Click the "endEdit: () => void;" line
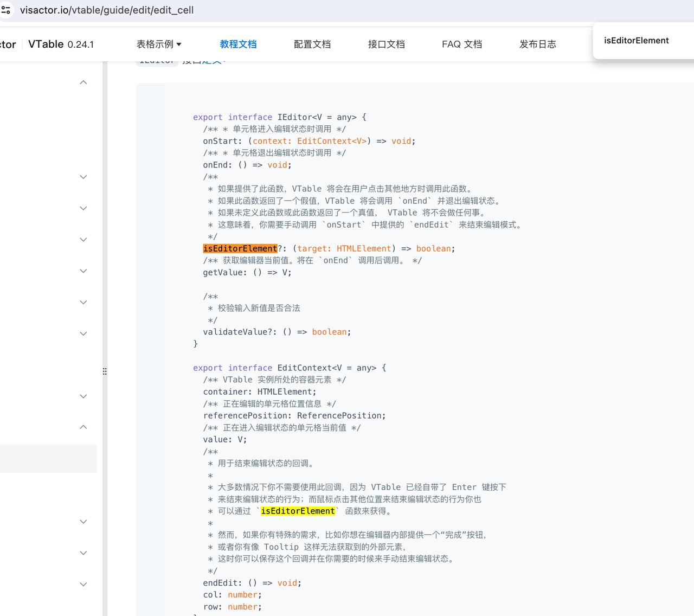The height and width of the screenshot is (616, 694). (252, 583)
